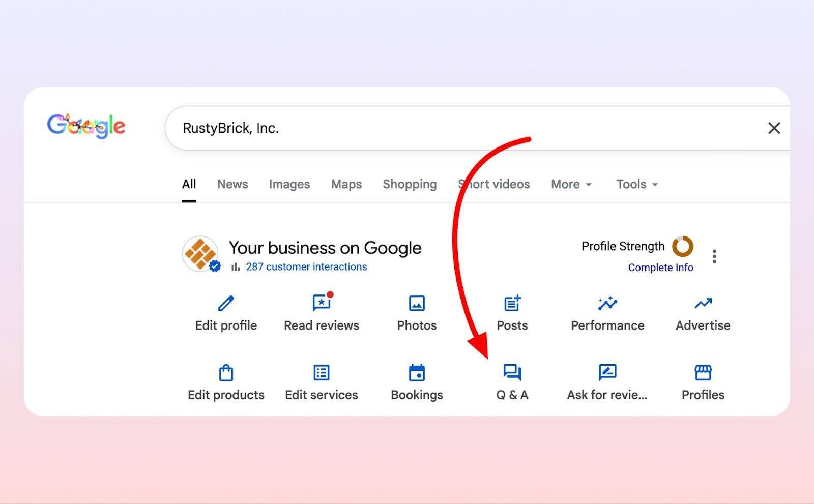The width and height of the screenshot is (814, 504).
Task: Click the Edit services list icon
Action: pos(322,373)
